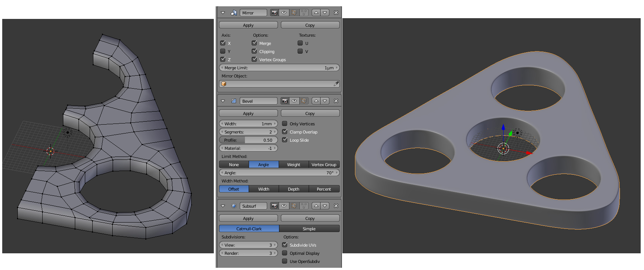Check the Use OpenSubdiv option
Screen dimensions: 644x270
coord(285,261)
